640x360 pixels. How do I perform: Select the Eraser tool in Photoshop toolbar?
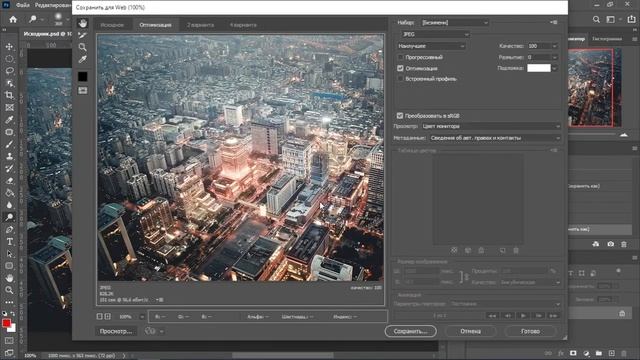(9, 181)
